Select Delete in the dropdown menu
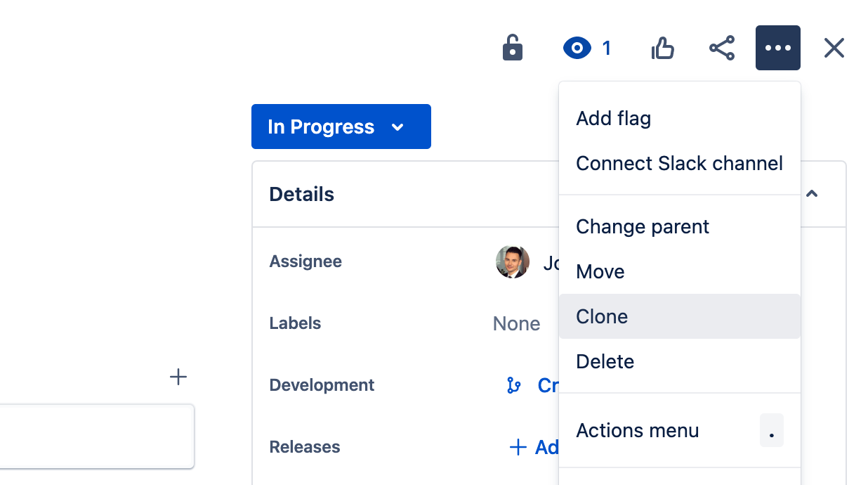Screen dimensions: 868x485 point(605,361)
